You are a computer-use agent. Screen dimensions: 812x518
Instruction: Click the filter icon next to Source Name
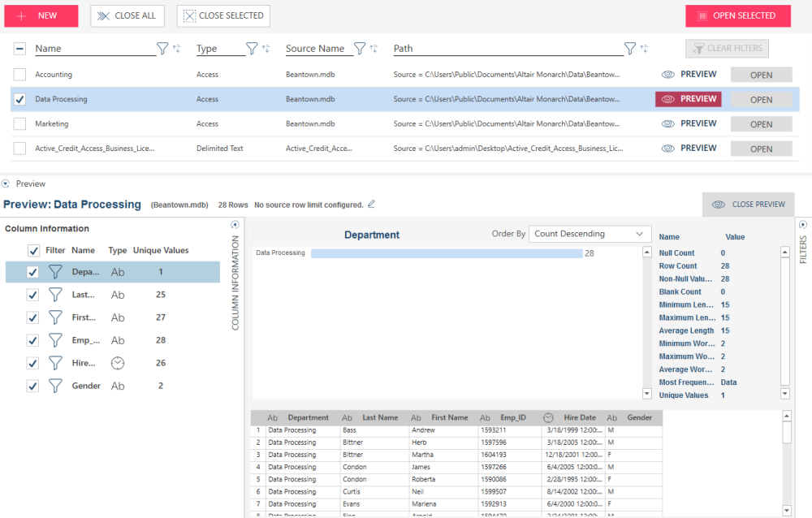click(360, 49)
